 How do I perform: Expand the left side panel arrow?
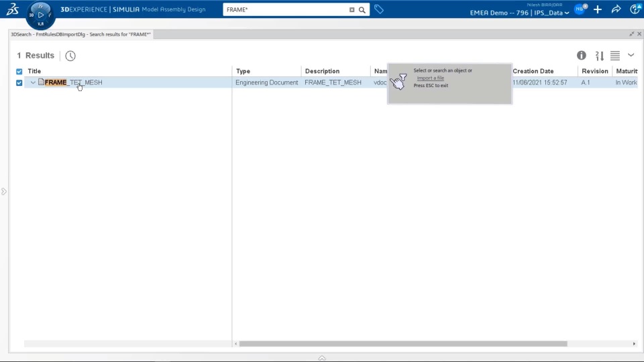4,191
